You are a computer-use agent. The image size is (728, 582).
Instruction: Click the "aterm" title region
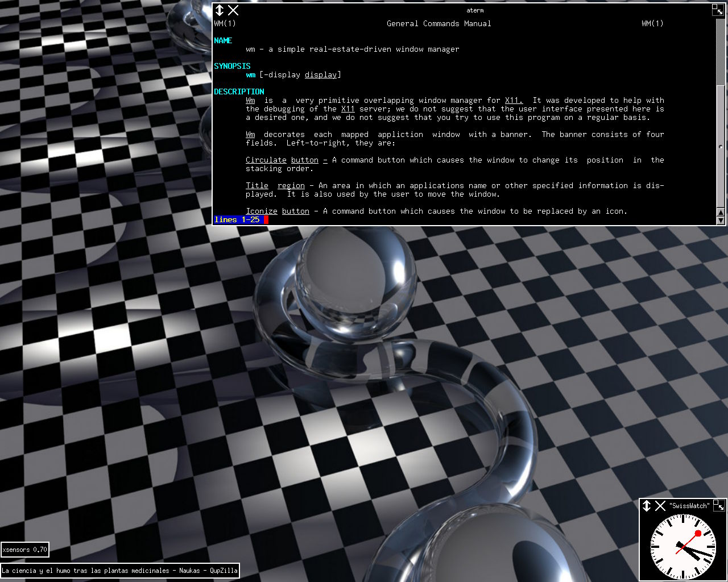tap(475, 10)
